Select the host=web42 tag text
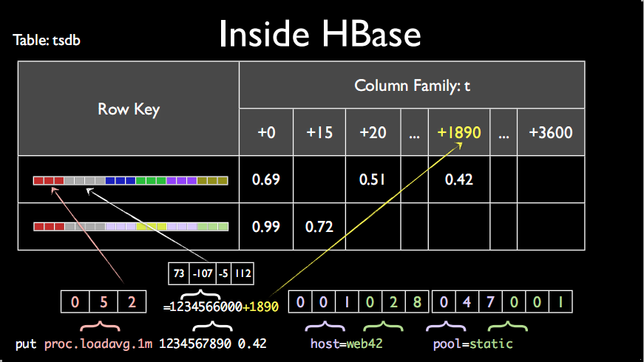The width and height of the screenshot is (644, 362). tap(346, 344)
